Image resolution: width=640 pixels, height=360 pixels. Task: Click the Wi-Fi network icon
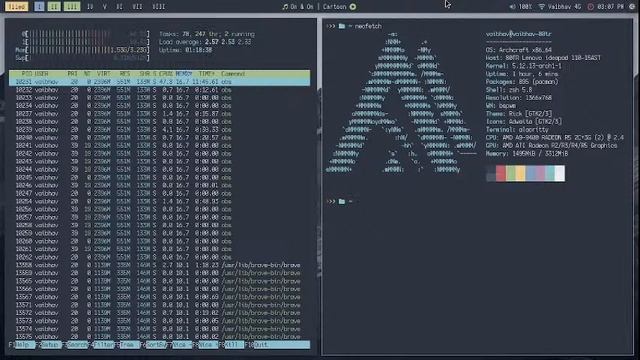[x=542, y=7]
